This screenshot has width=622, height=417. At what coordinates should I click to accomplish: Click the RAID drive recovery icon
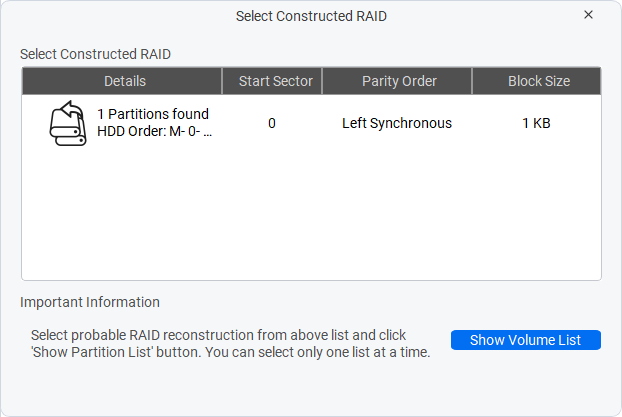coord(68,123)
